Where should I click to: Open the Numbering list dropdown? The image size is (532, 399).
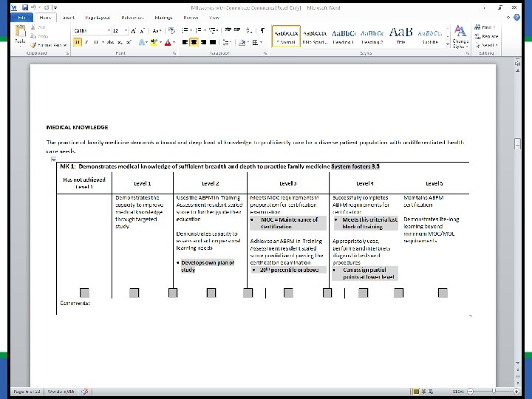205,31
